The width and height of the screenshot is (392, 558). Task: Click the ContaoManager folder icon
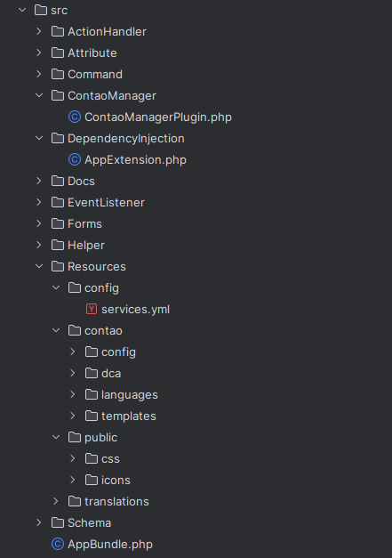coord(58,95)
